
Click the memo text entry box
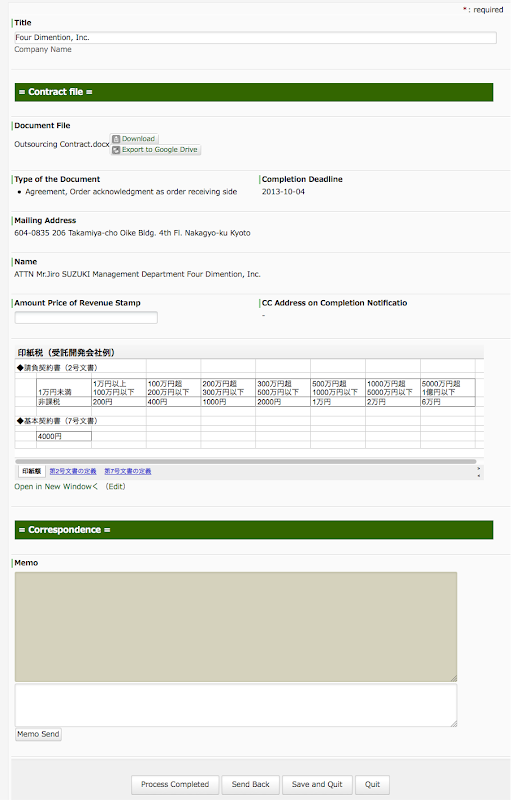tap(236, 705)
